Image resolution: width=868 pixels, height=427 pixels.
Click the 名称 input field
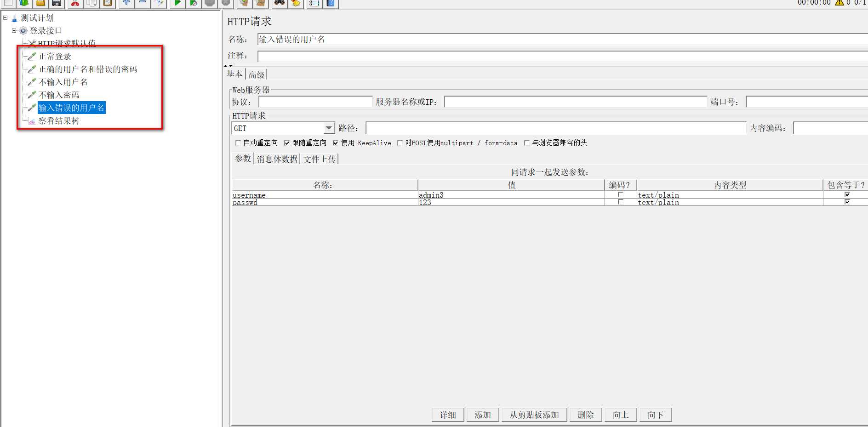562,40
